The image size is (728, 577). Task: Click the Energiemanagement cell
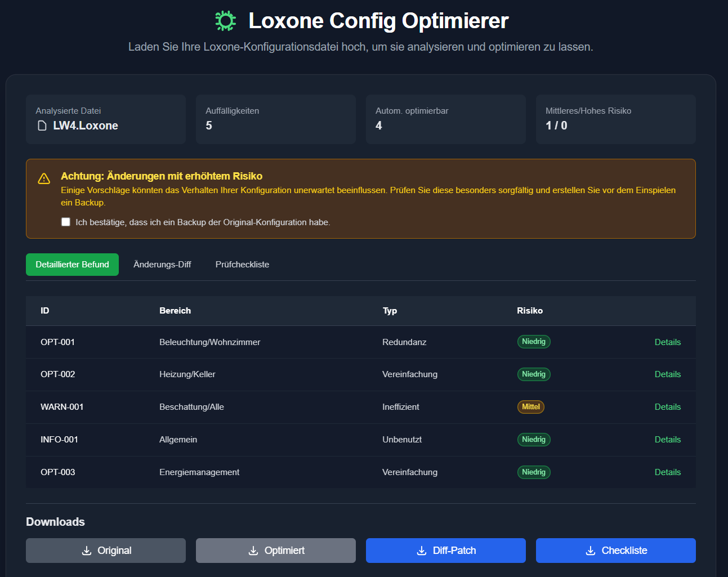[199, 472]
